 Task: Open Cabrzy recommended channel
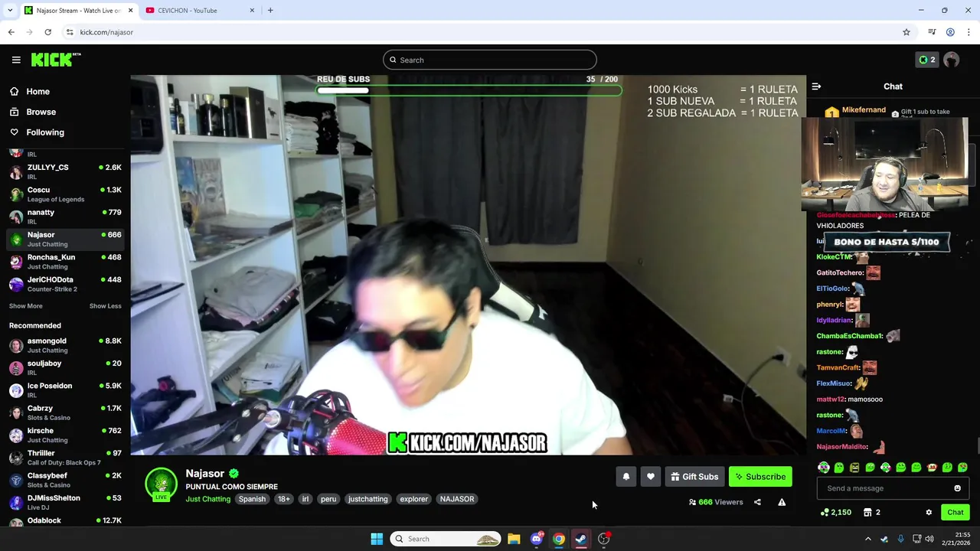[65, 412]
